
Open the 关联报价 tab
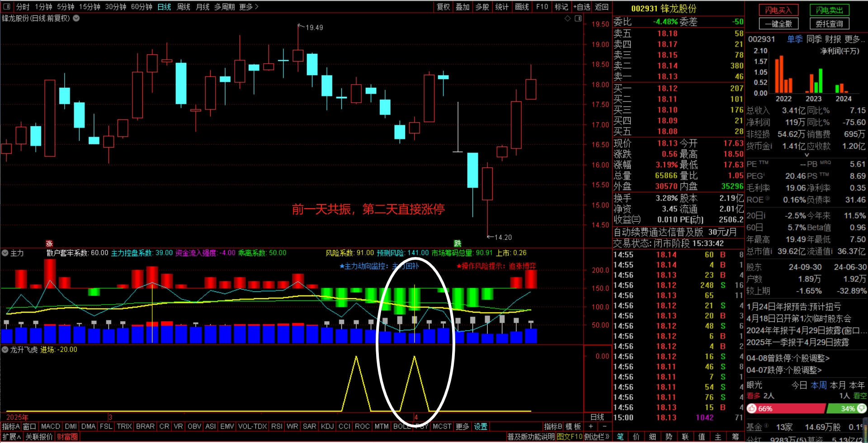[39, 437]
